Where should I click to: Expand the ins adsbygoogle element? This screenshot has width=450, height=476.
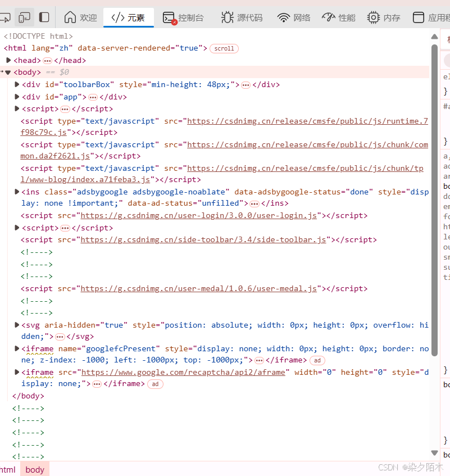[x=17, y=192]
